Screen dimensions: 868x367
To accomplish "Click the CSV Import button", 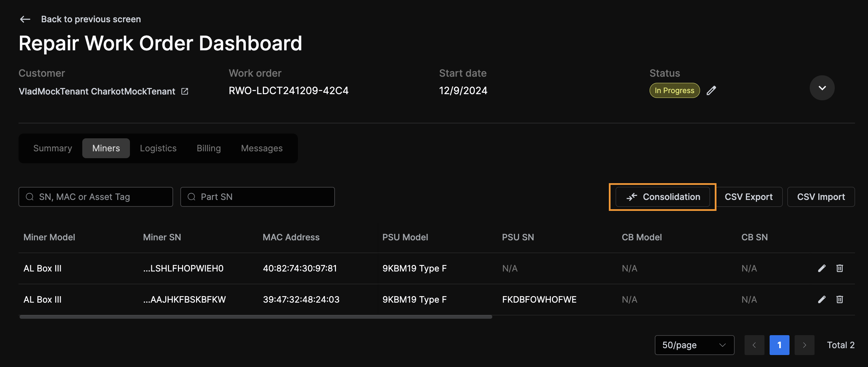I will click(x=821, y=197).
